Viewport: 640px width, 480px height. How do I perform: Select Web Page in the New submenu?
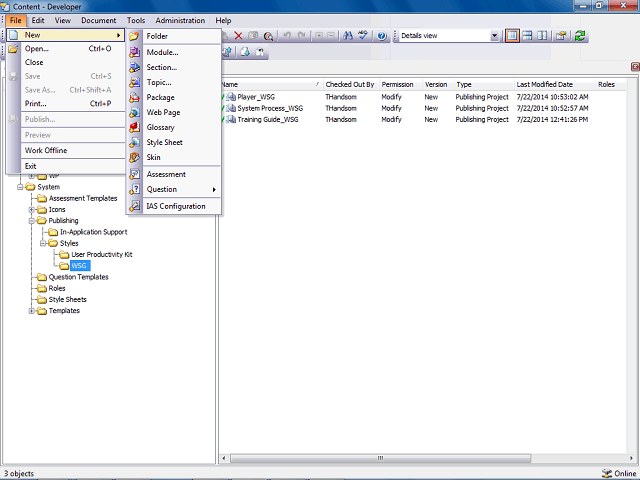(174, 112)
